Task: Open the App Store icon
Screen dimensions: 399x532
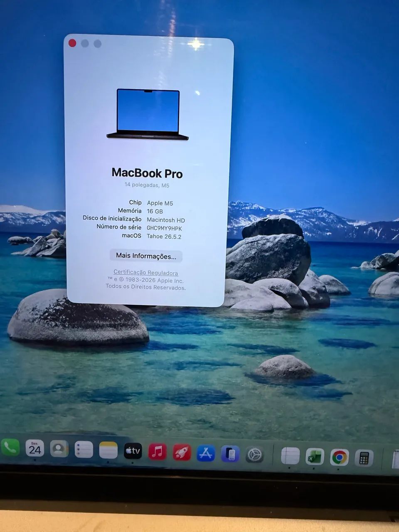Action: tap(206, 453)
